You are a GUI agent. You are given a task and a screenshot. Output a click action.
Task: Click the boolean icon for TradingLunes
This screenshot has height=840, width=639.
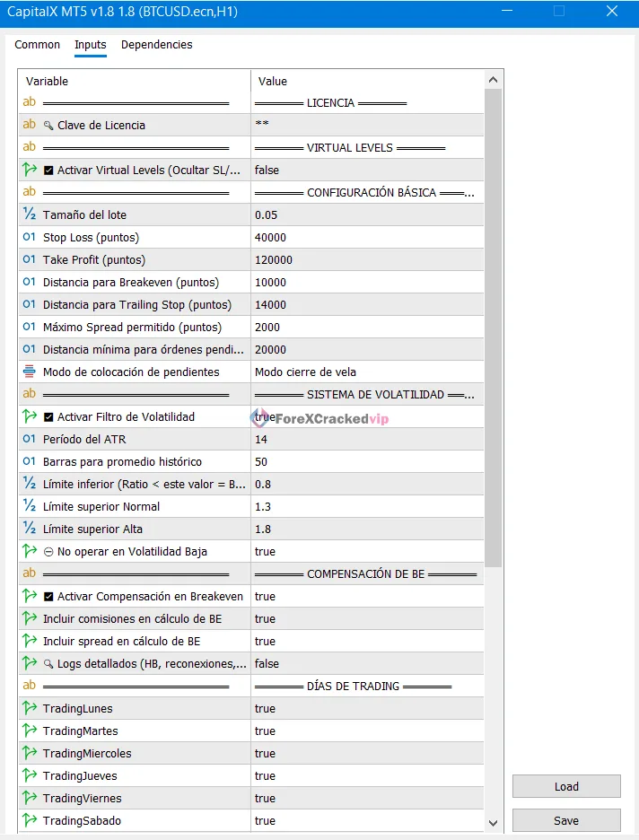(x=29, y=708)
